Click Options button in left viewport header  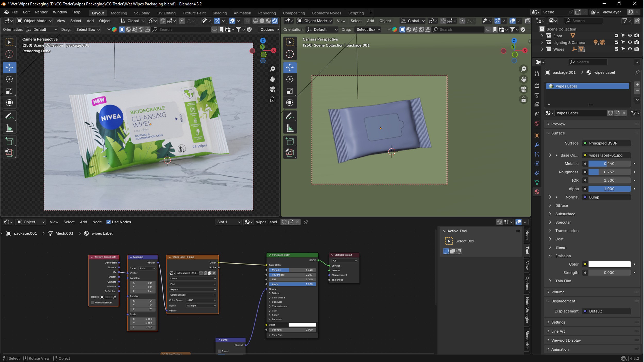[x=269, y=29]
